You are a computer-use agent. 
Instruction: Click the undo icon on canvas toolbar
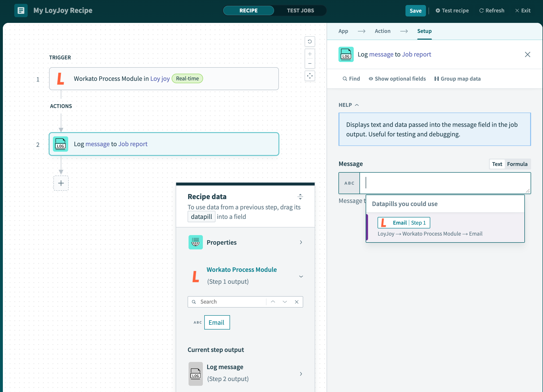[x=310, y=41]
